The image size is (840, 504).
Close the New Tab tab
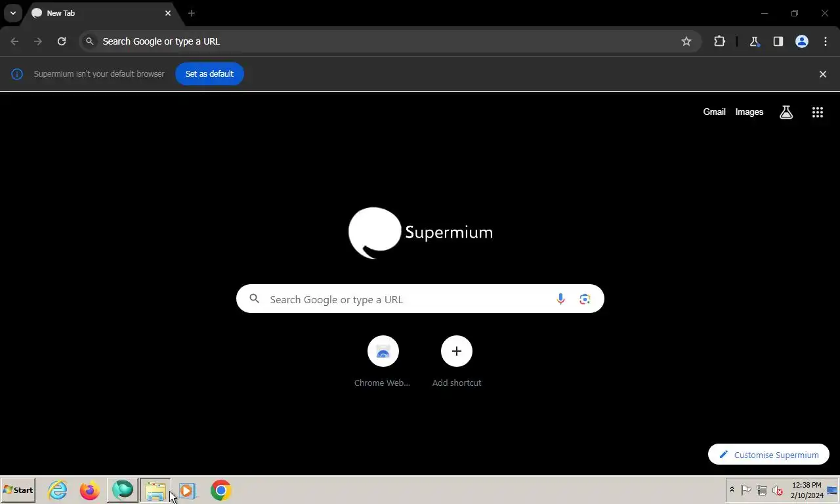(168, 13)
